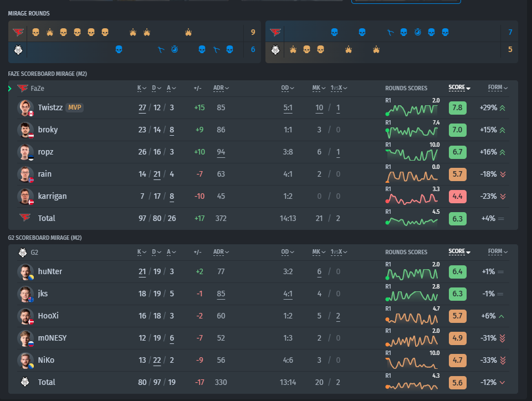Click jks opening duels 4:1
The image size is (532, 401).
point(288,294)
